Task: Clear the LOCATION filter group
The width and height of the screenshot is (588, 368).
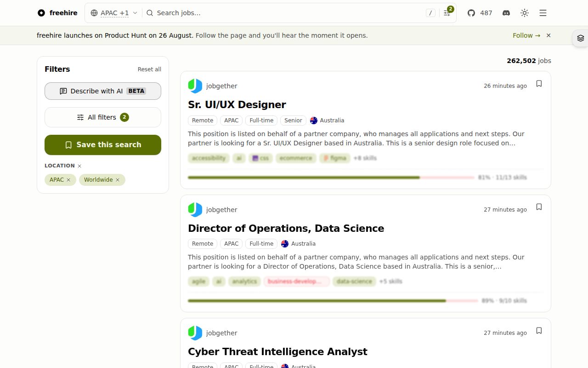Action: pos(79,166)
